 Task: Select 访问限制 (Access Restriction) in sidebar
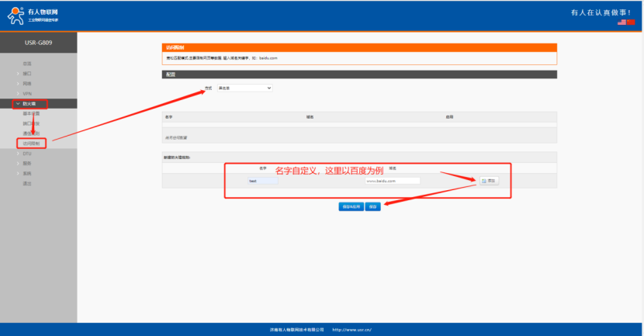click(x=31, y=144)
